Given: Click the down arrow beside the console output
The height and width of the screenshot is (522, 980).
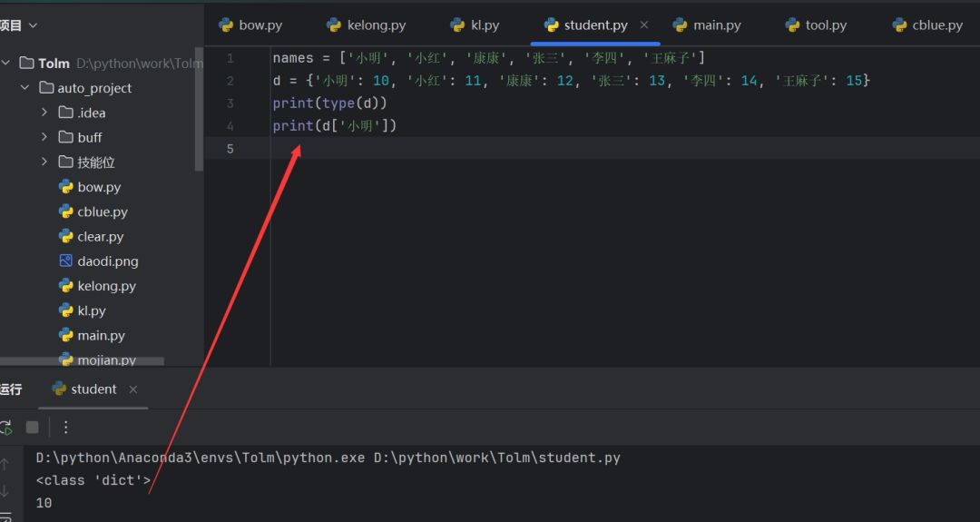Looking at the screenshot, I should [5, 491].
